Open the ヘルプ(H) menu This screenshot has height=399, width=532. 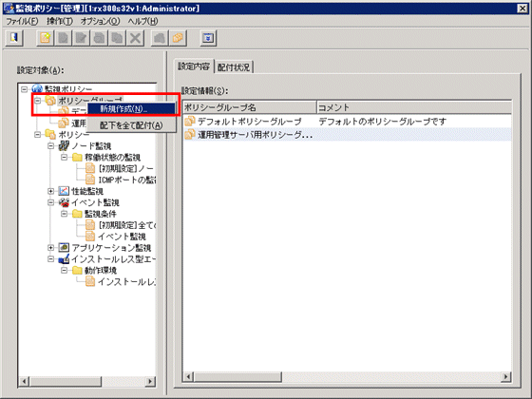142,21
